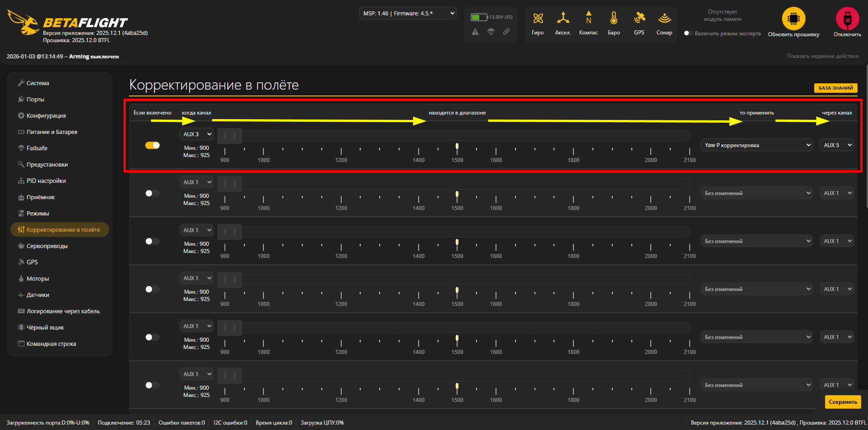
Task: Go to Моторы section in sidebar
Action: [x=38, y=279]
